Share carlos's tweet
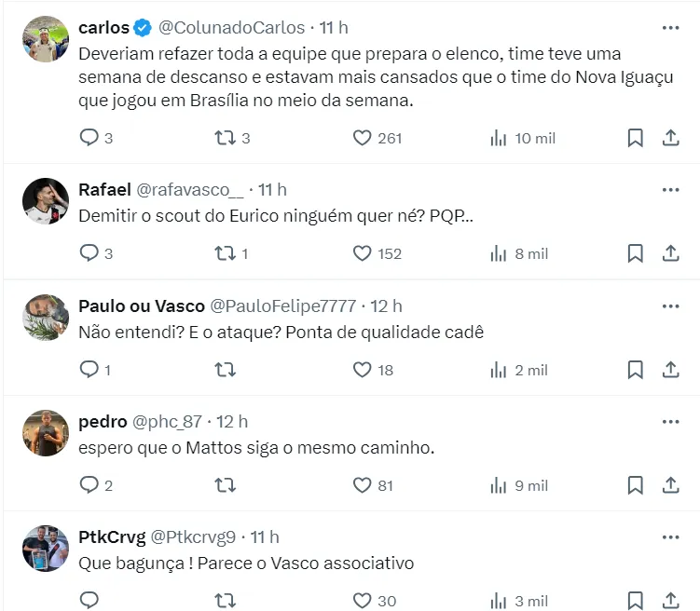700x611 pixels. point(670,138)
